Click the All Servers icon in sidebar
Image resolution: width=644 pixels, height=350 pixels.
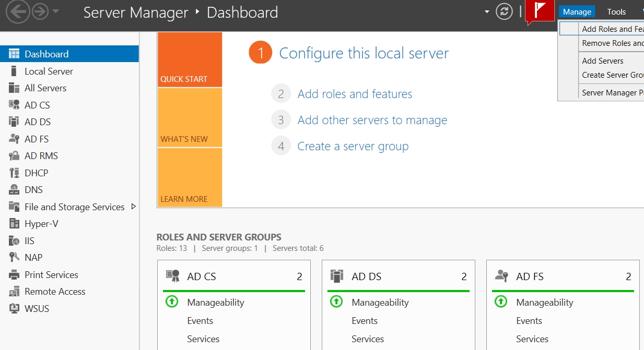point(14,88)
